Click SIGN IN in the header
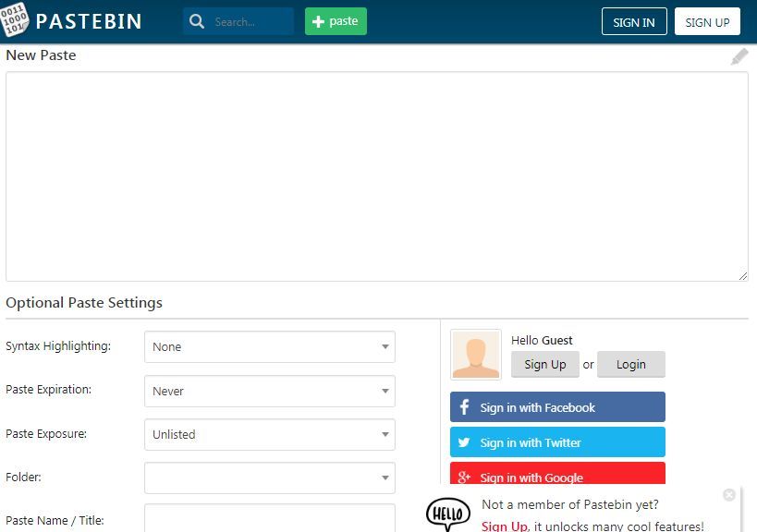Screen dimensions: 757x532 click(x=634, y=22)
